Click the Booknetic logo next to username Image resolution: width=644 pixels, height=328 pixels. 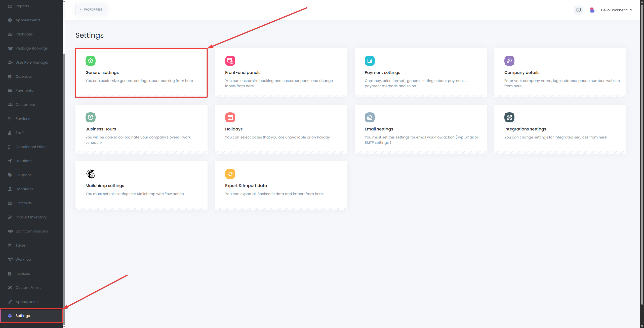[x=592, y=10]
